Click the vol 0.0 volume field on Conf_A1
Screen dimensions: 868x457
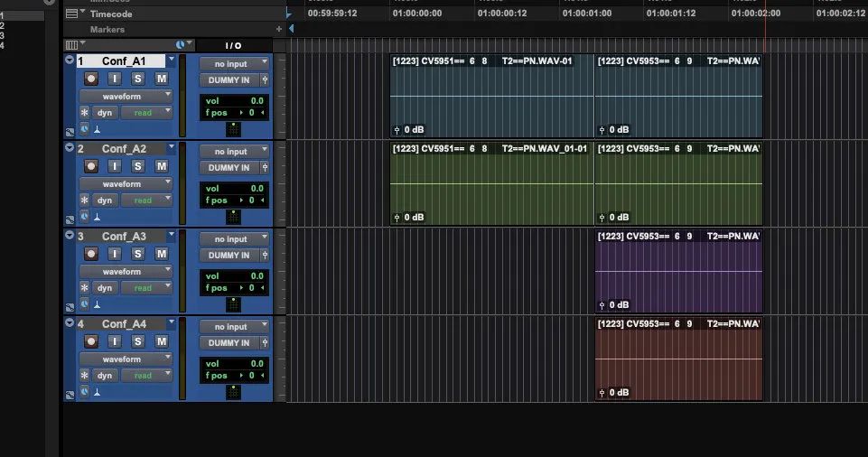click(234, 101)
